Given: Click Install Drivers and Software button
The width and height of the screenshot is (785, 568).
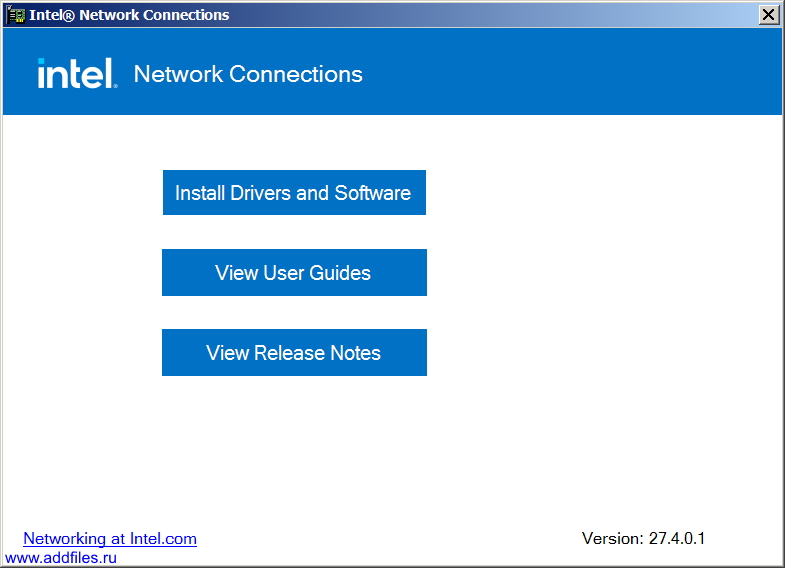Looking at the screenshot, I should (294, 193).
